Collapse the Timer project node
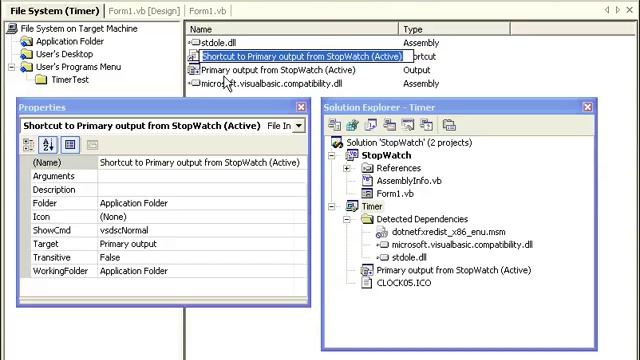 331,207
